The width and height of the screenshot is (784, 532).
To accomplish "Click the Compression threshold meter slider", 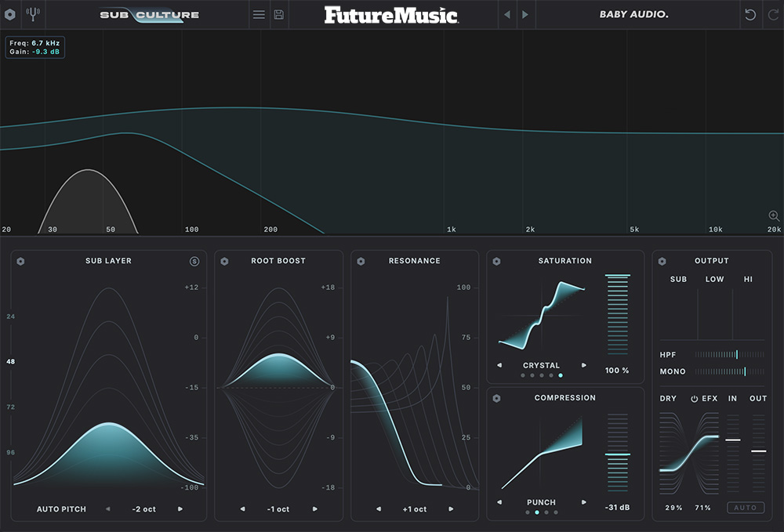I will (618, 453).
